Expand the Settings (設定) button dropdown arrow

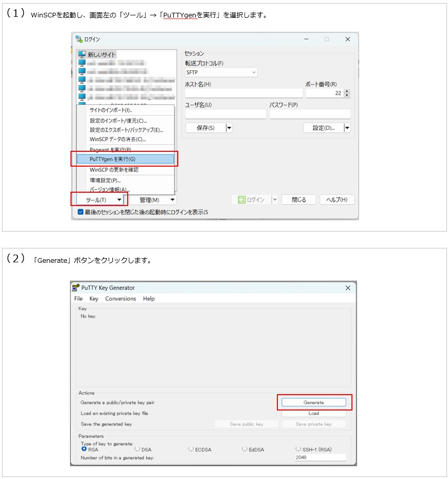[347, 128]
